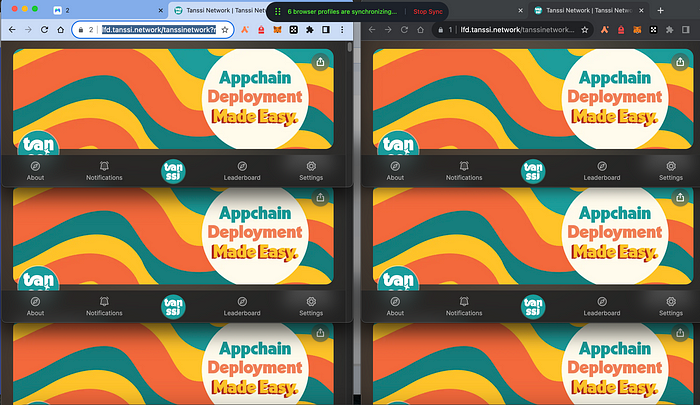700x405 pixels.
Task: Open red lock extension in right window
Action: (x=621, y=30)
